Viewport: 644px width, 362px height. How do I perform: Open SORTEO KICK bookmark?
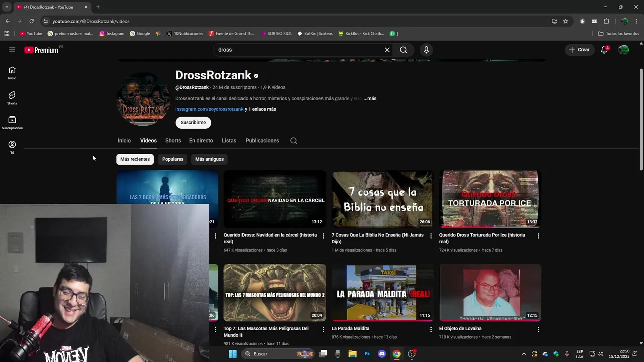pos(276,34)
